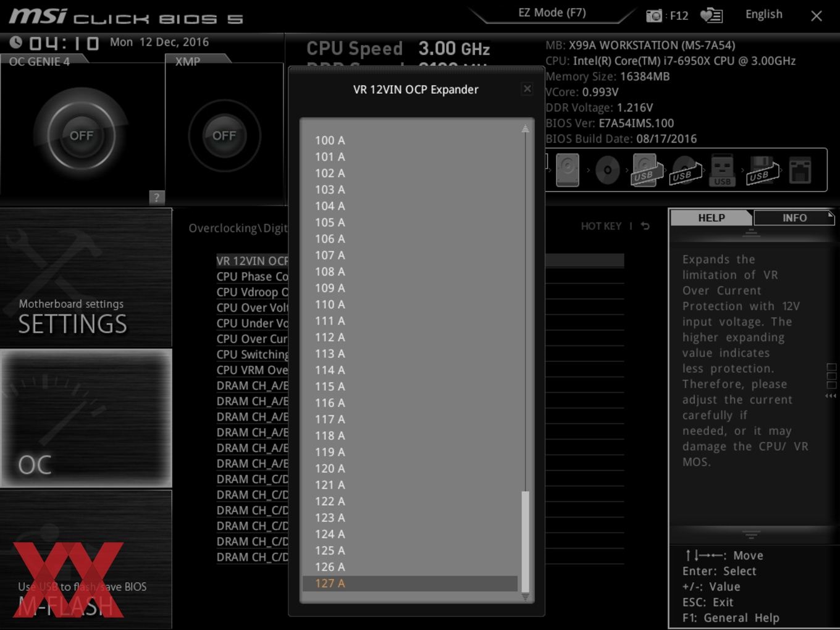The height and width of the screenshot is (630, 840).
Task: Select hard disk boot device icon
Action: [567, 170]
